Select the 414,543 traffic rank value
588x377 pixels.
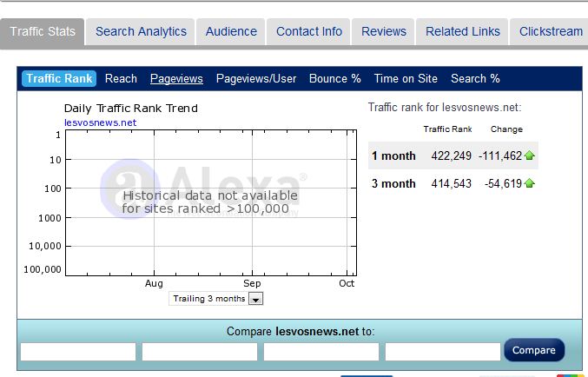coord(451,183)
